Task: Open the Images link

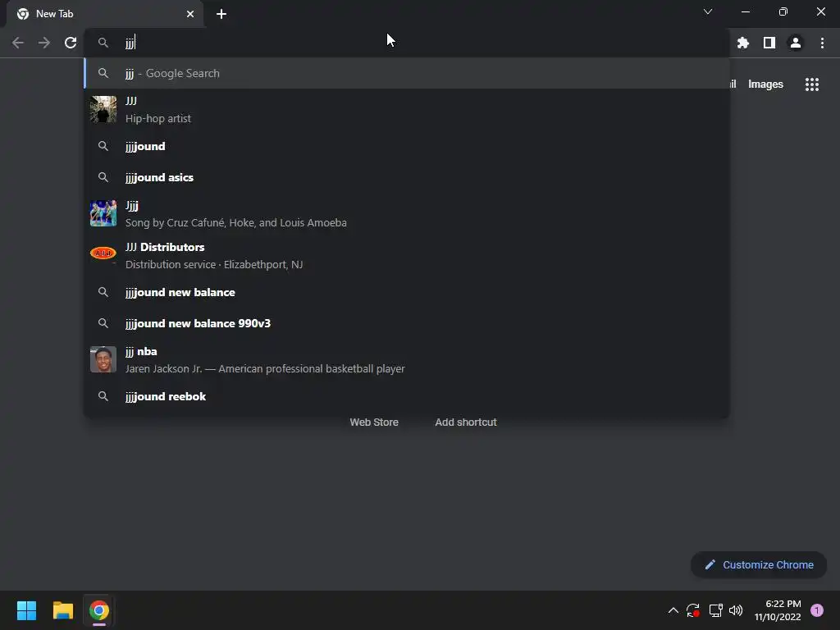Action: click(765, 84)
